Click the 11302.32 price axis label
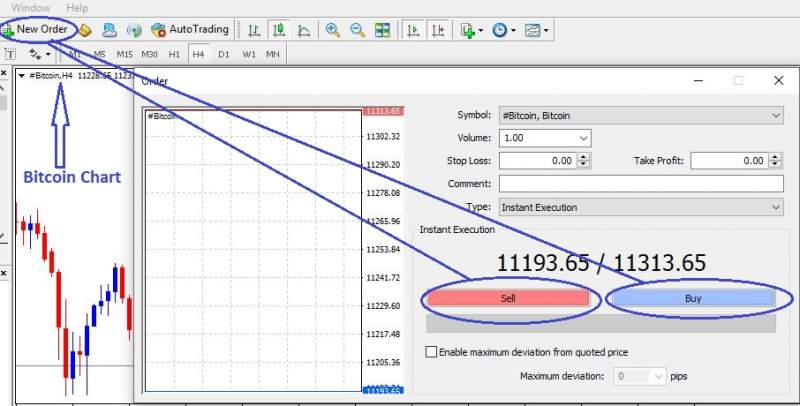 (x=383, y=137)
